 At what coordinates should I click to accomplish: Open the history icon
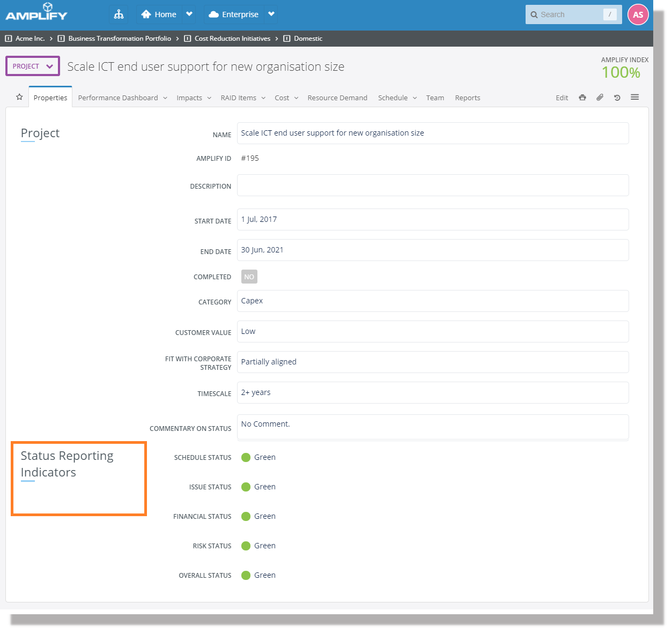[617, 98]
